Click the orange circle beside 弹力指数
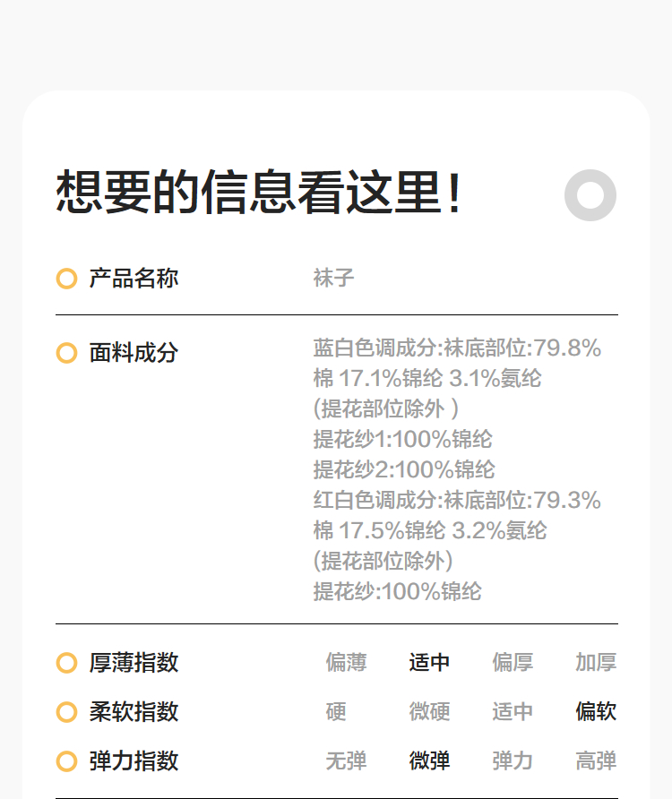The height and width of the screenshot is (799, 672). 66,761
